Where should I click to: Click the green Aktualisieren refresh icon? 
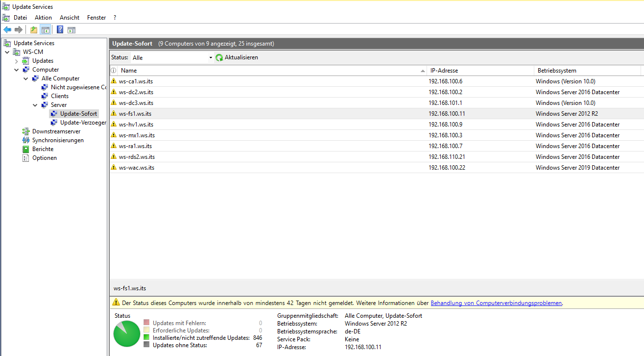click(219, 57)
